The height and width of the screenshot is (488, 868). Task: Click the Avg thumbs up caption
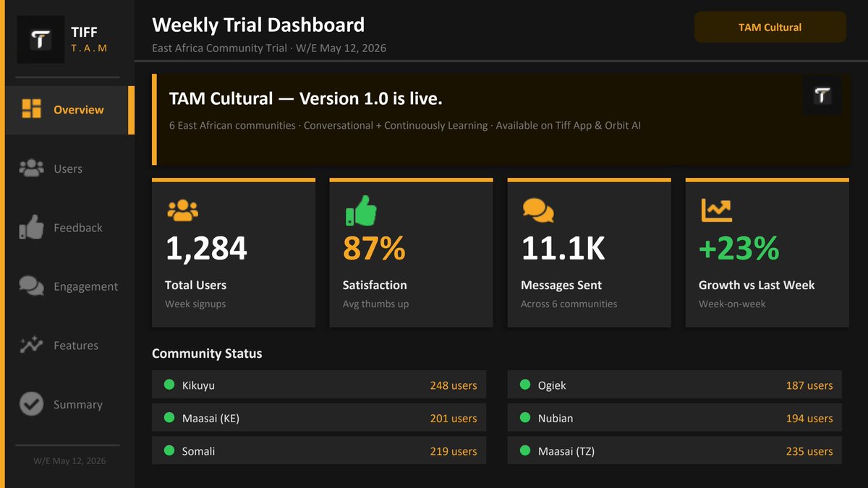[376, 304]
